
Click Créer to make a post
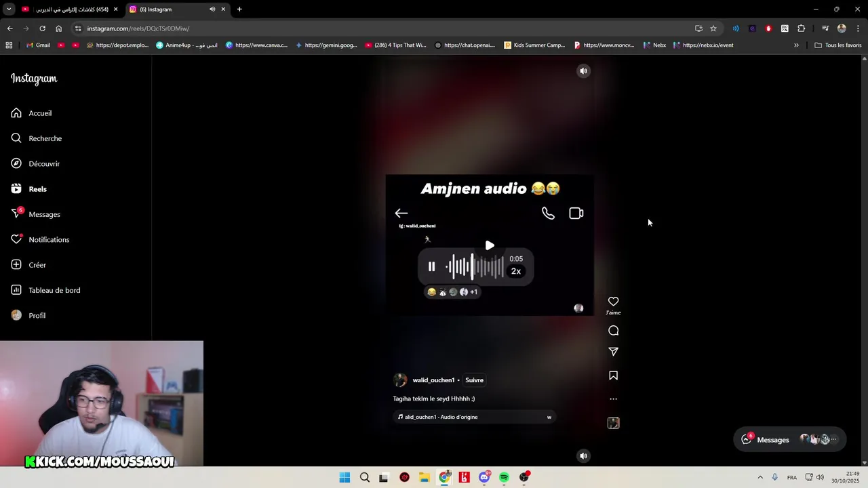click(x=28, y=265)
